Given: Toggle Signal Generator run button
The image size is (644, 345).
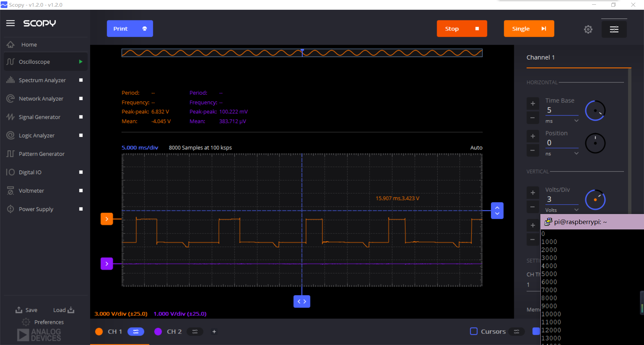Looking at the screenshot, I should 81,117.
